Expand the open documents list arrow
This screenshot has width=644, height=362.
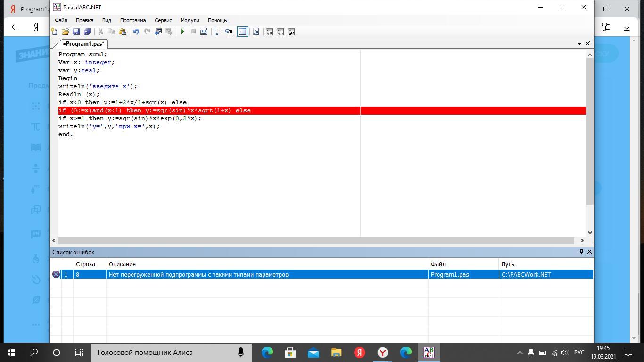pos(579,43)
